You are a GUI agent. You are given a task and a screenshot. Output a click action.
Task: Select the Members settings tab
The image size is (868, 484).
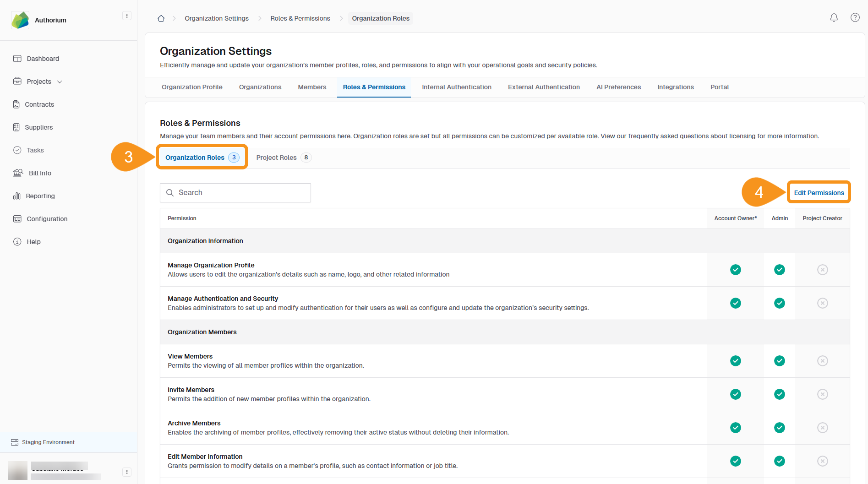pyautogui.click(x=312, y=87)
